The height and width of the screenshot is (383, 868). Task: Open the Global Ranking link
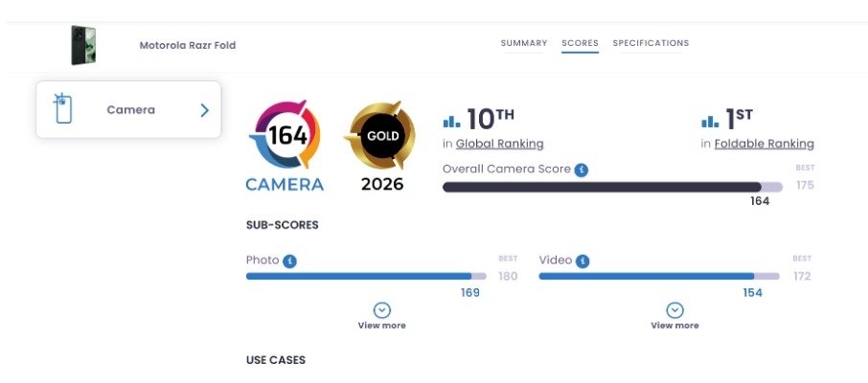[x=499, y=144]
